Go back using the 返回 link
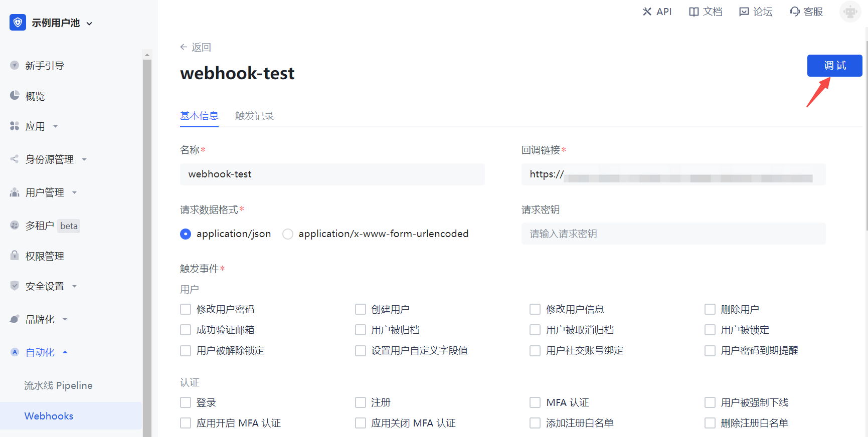868x437 pixels. pyautogui.click(x=196, y=47)
